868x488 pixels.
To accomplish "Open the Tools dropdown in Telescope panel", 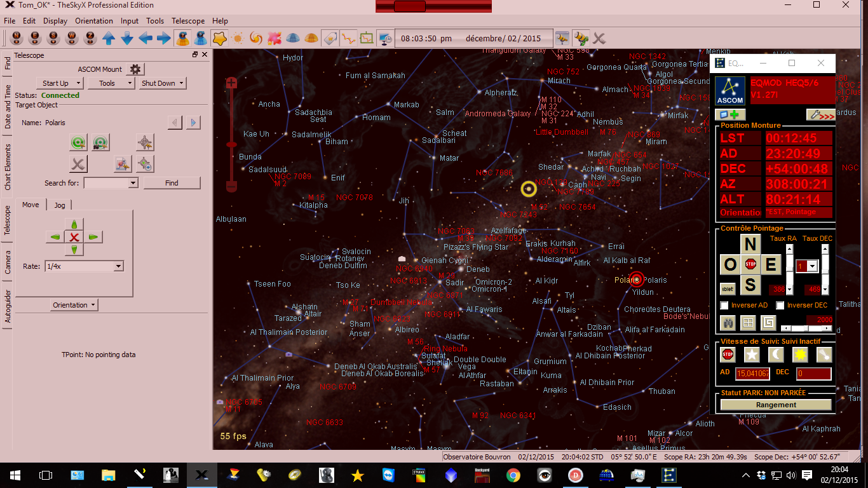I will [x=111, y=83].
